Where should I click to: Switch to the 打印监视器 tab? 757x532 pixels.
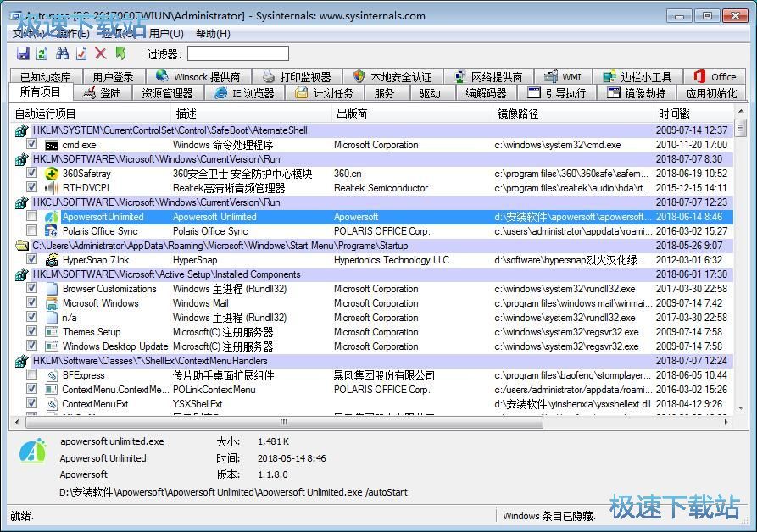pyautogui.click(x=297, y=77)
